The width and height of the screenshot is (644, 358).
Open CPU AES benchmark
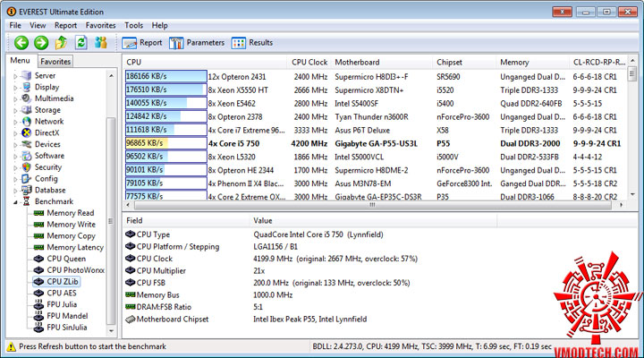click(x=55, y=293)
